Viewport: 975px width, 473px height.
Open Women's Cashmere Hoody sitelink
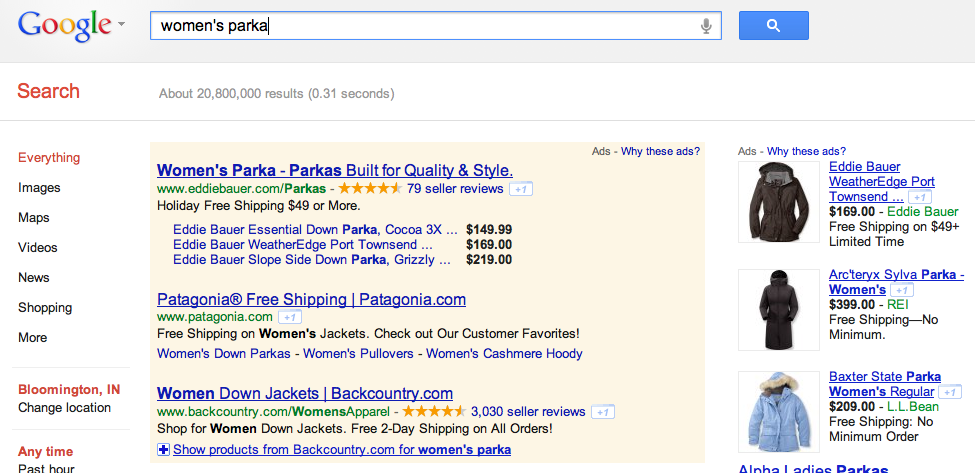point(504,354)
